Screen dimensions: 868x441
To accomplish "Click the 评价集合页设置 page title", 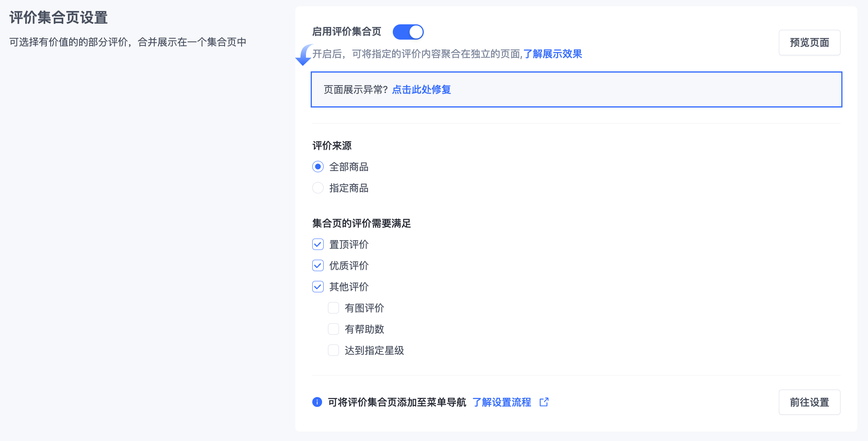I will (x=58, y=18).
